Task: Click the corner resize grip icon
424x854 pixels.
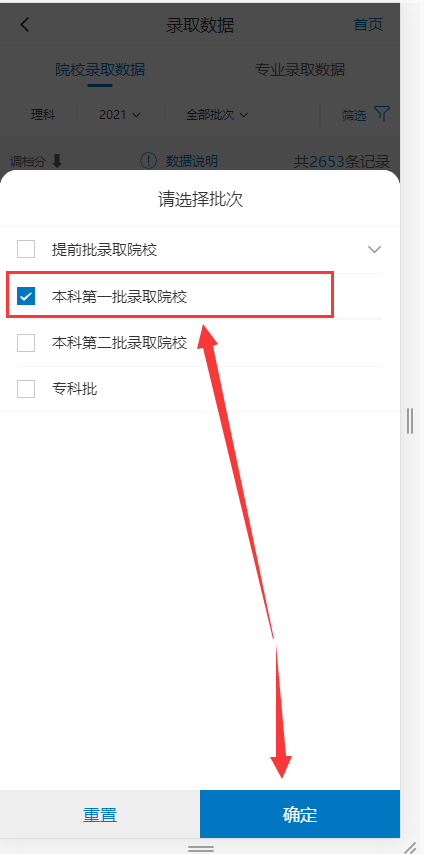Action: point(416,846)
